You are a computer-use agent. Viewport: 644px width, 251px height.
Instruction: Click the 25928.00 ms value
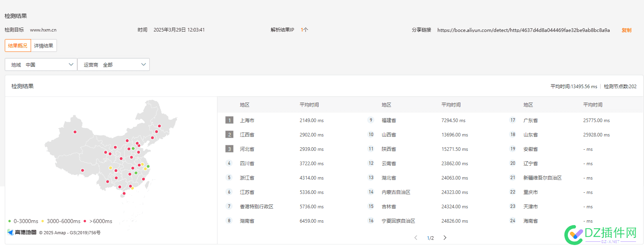point(596,135)
